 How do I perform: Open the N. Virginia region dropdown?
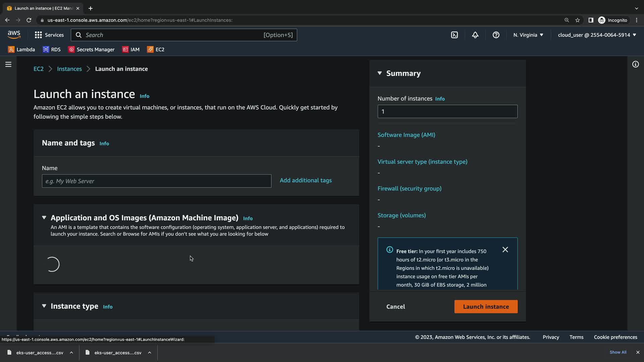(528, 35)
